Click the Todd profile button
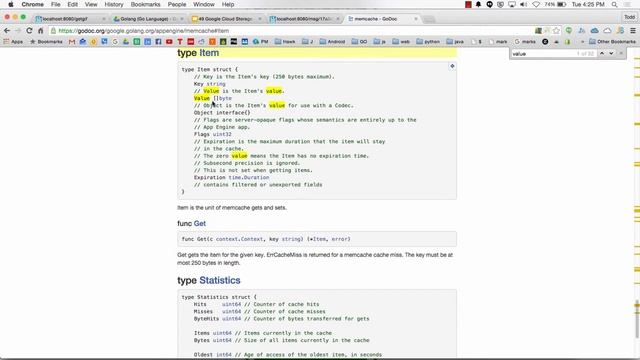Screen dimensions: 640x360 pyautogui.click(x=629, y=17)
